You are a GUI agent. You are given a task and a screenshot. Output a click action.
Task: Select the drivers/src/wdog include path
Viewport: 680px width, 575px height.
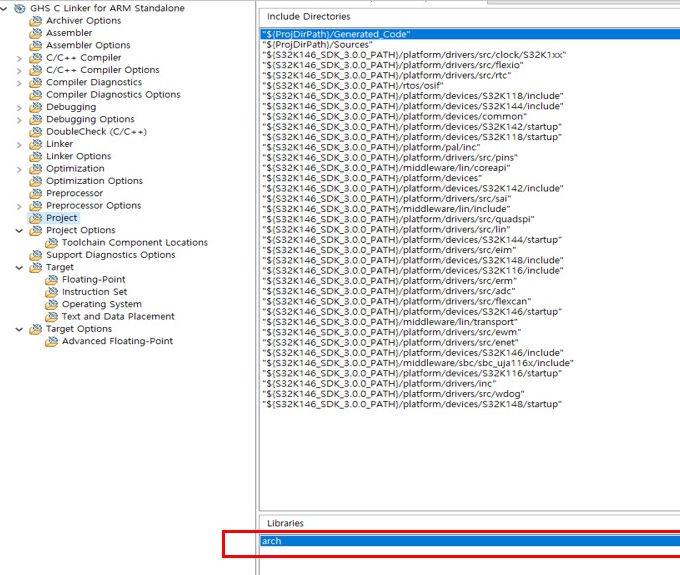393,394
